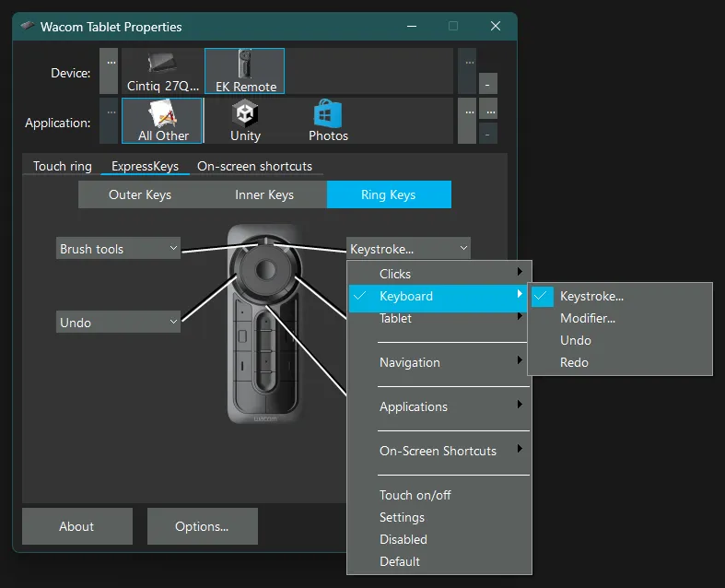This screenshot has height=588, width=725.
Task: Choose Settings from the menu
Action: 439,517
